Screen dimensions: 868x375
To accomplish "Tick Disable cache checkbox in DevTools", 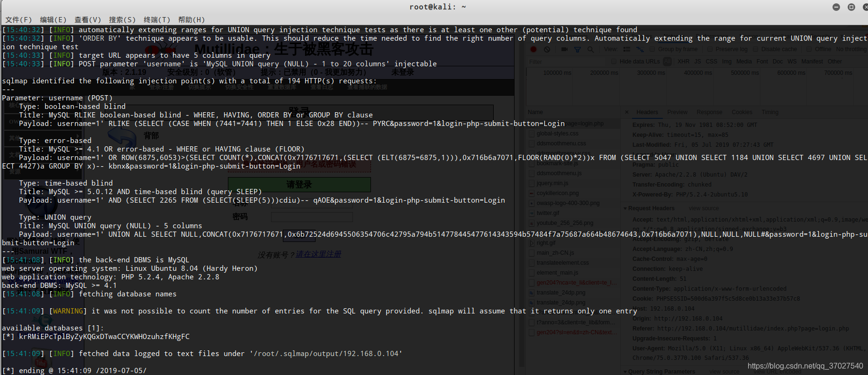I will [756, 49].
